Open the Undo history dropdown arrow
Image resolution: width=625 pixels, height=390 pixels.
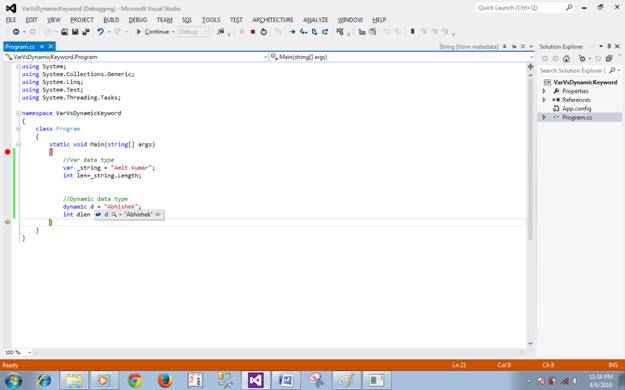108,32
